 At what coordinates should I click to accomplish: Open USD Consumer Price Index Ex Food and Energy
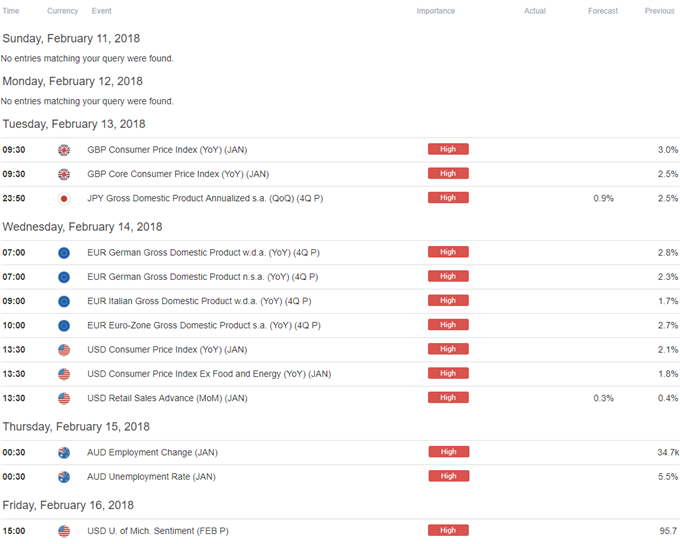pyautogui.click(x=209, y=374)
